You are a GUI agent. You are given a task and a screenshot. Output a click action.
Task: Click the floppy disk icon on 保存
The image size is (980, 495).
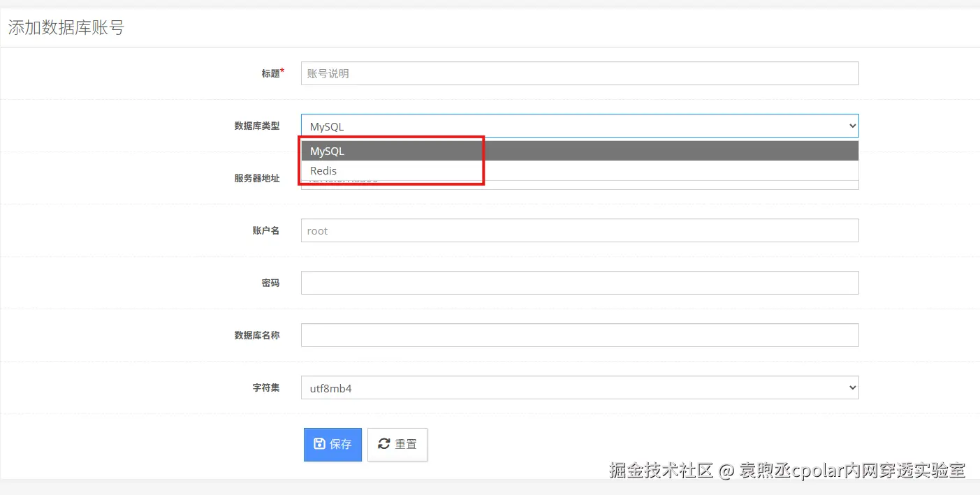tap(319, 444)
